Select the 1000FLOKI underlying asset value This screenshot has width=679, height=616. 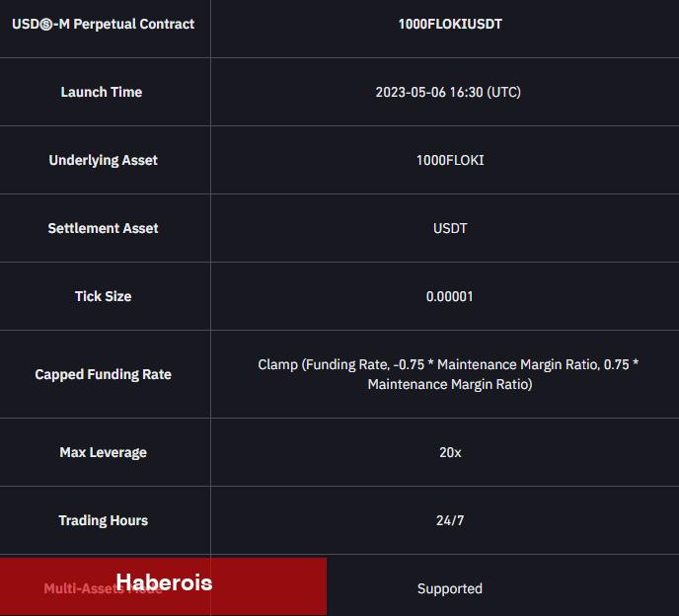tap(450, 160)
